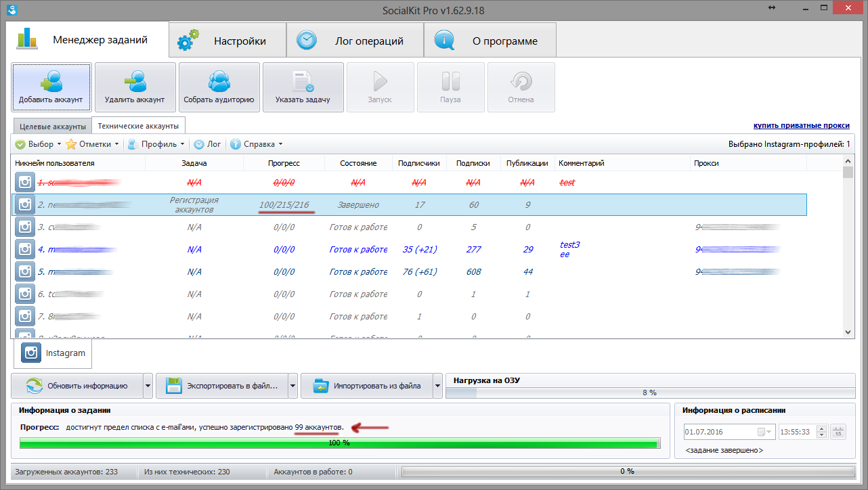The width and height of the screenshot is (868, 490).
Task: Click the time field 13:55:33
Action: (x=798, y=432)
